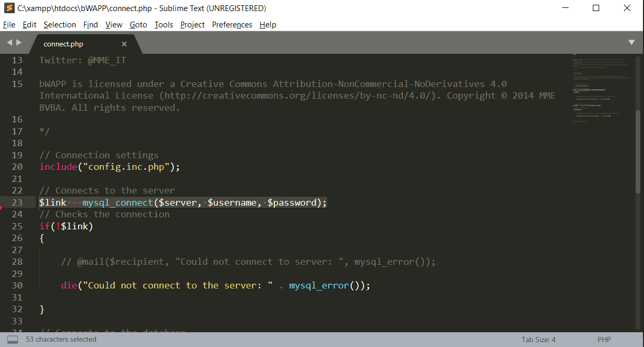Open the Edit menu
The width and height of the screenshot is (644, 347).
(x=30, y=25)
